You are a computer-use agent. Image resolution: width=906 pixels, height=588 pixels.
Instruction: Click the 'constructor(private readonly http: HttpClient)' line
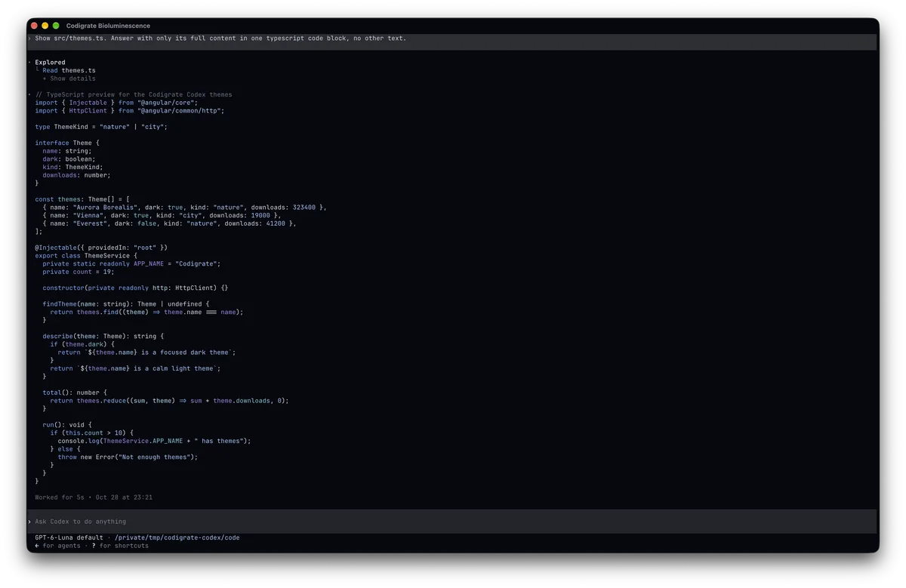(x=135, y=288)
